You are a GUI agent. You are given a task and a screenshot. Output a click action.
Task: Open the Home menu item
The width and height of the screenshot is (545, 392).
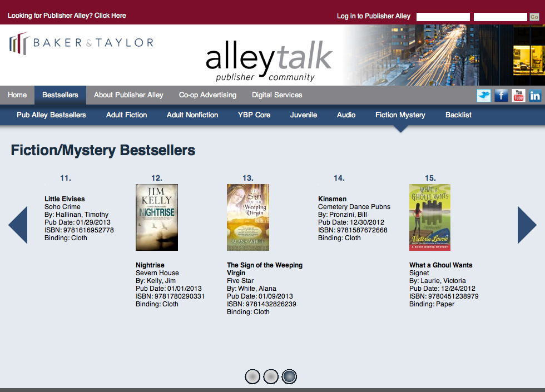click(17, 95)
